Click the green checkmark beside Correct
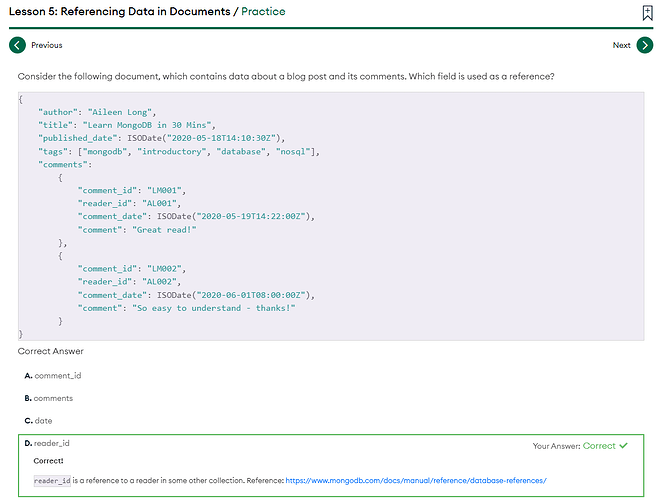Viewport: 659px width, 500px height. (624, 446)
